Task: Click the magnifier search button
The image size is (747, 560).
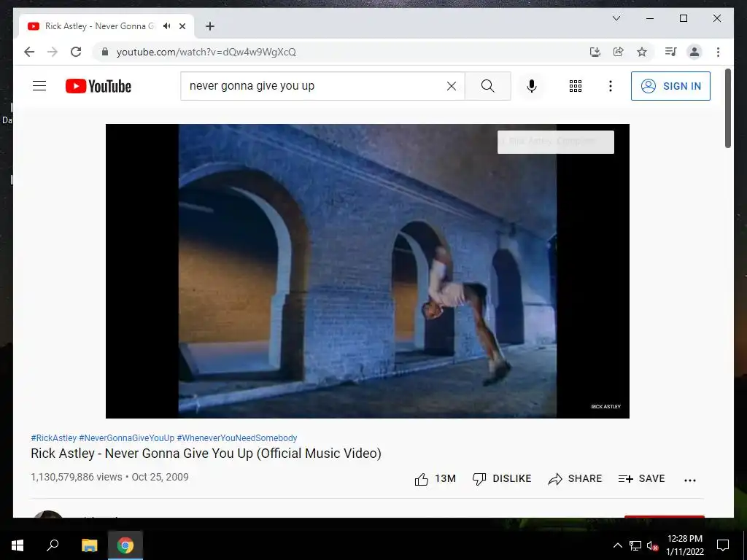Action: coord(487,86)
